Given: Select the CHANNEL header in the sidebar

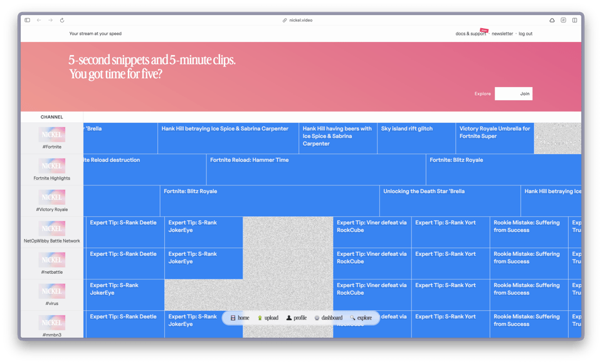Looking at the screenshot, I should pos(51,117).
